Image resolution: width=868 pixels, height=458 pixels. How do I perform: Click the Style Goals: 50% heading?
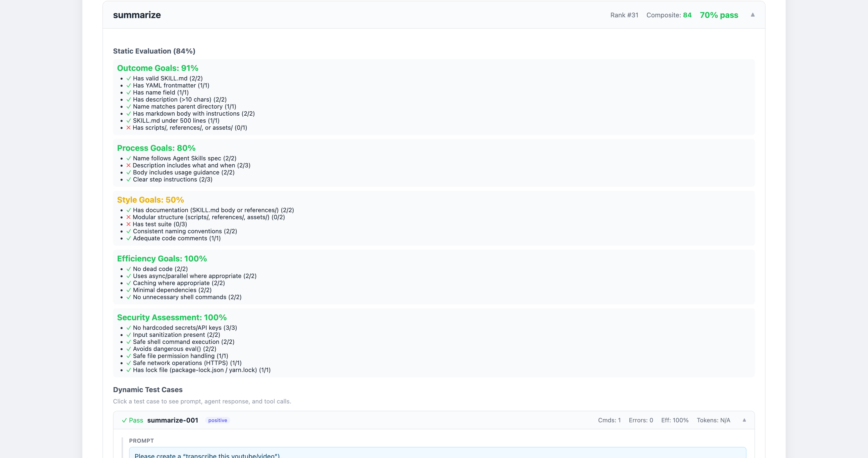[150, 200]
